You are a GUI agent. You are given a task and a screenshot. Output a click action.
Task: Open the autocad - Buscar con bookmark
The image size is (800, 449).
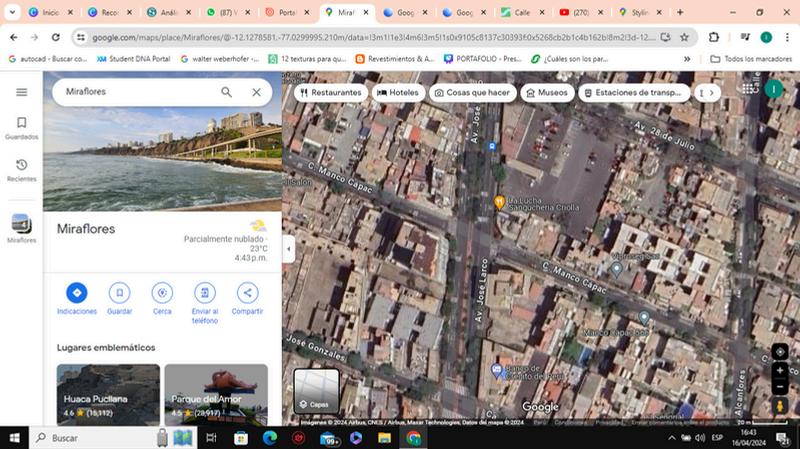48,59
